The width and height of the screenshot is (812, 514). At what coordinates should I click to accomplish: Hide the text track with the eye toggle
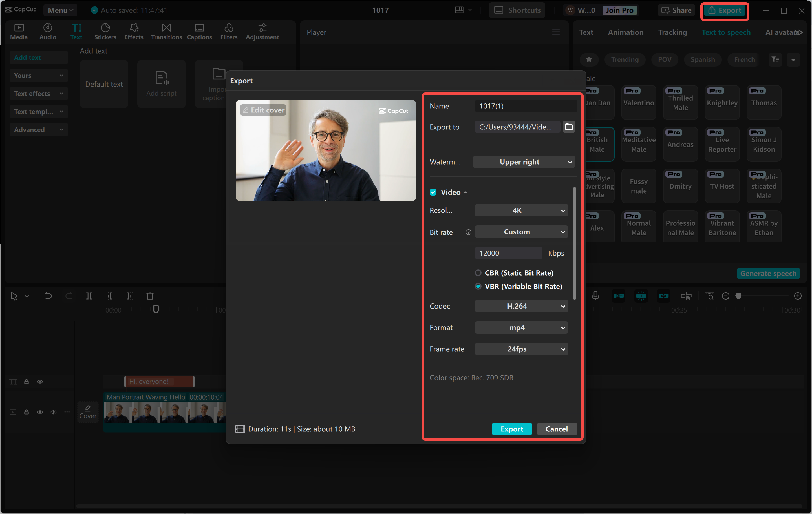pyautogui.click(x=40, y=382)
